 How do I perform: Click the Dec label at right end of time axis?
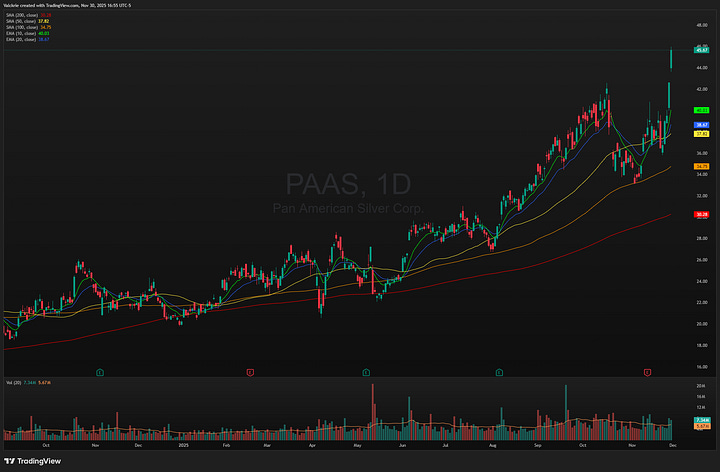[673, 445]
